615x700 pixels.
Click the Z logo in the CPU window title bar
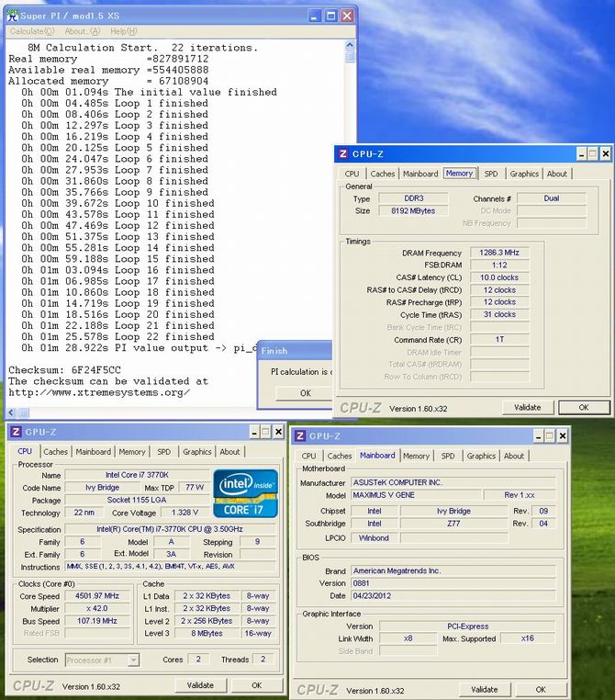pos(16,432)
